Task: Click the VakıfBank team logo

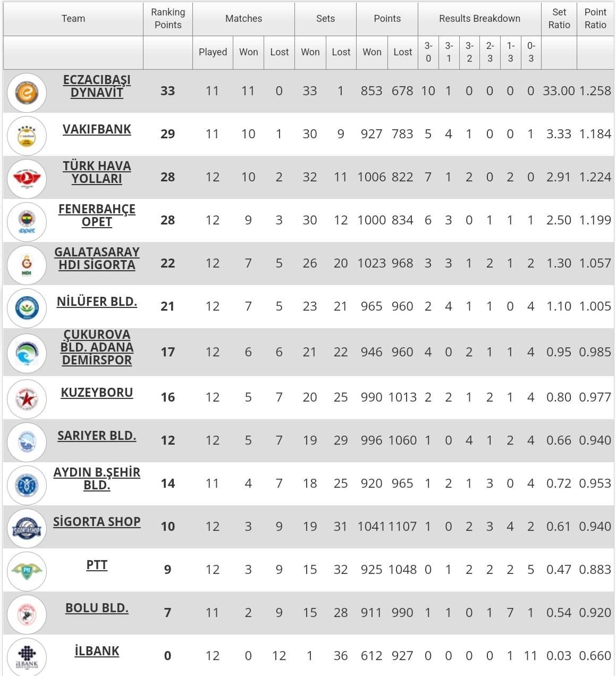Action: (x=27, y=136)
